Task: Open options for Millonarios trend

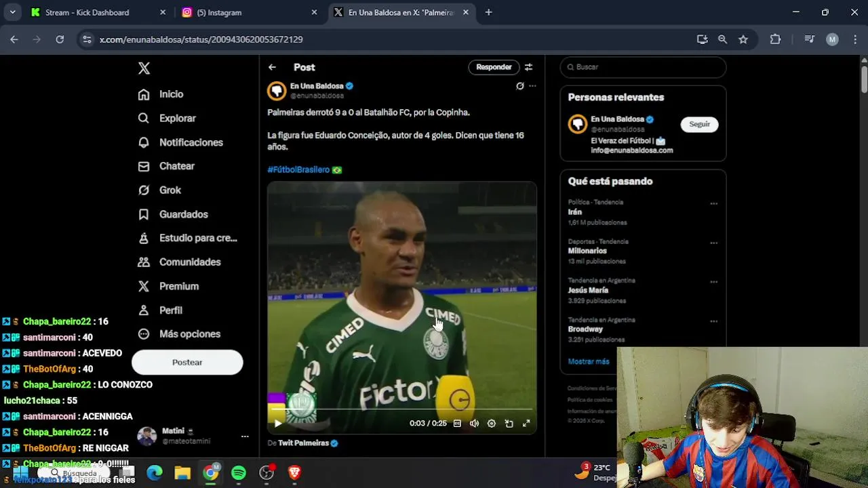Action: pos(713,243)
